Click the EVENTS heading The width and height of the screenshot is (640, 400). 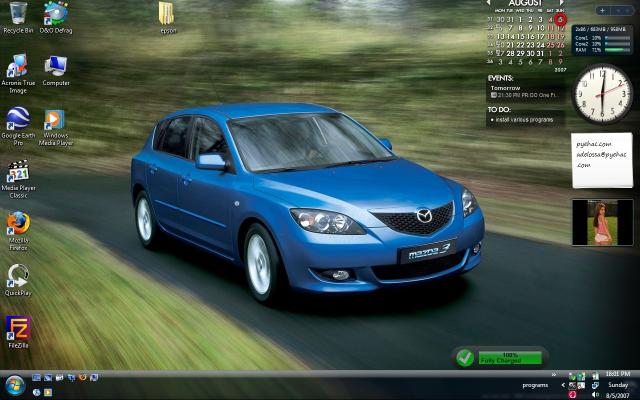coord(500,78)
